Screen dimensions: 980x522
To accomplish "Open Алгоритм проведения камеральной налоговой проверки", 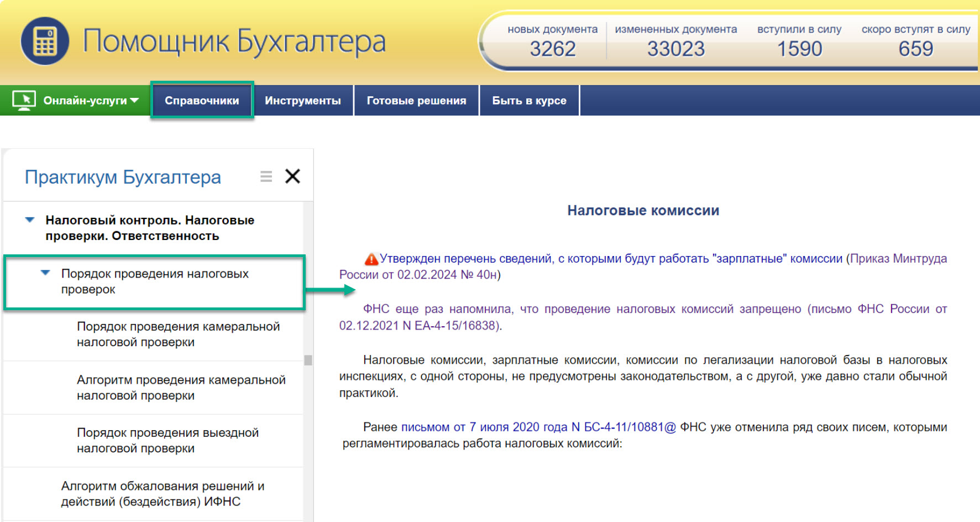I will click(x=181, y=388).
